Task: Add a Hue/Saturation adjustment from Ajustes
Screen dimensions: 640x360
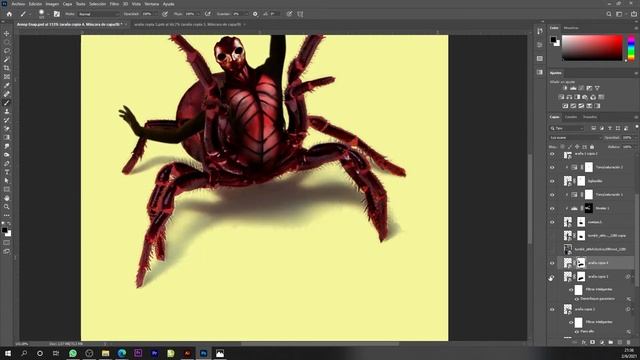Action: (561, 97)
